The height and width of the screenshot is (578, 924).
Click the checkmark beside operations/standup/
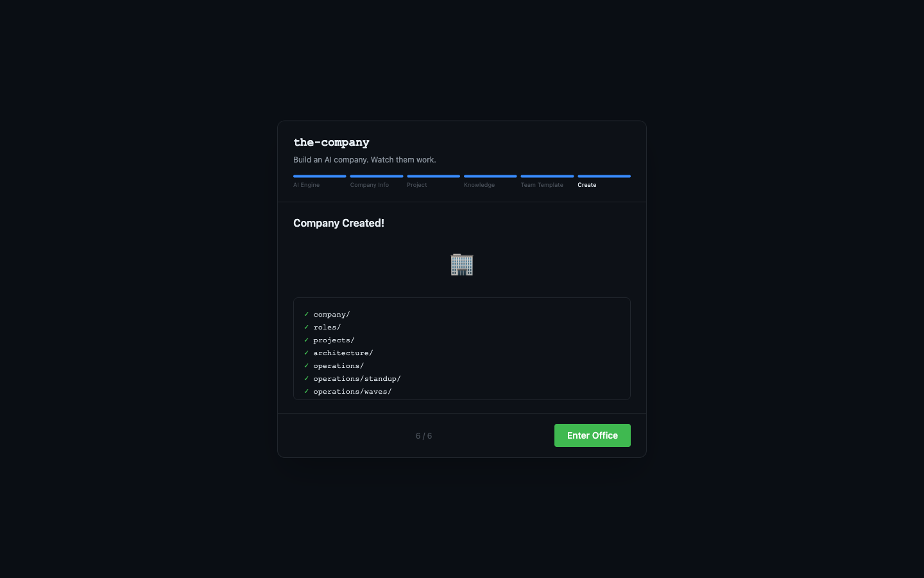(307, 378)
